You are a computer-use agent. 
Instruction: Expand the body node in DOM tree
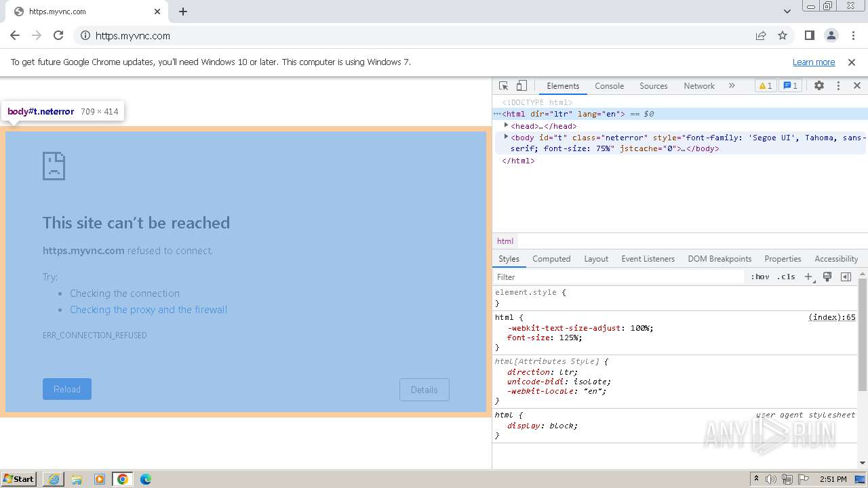(x=506, y=137)
